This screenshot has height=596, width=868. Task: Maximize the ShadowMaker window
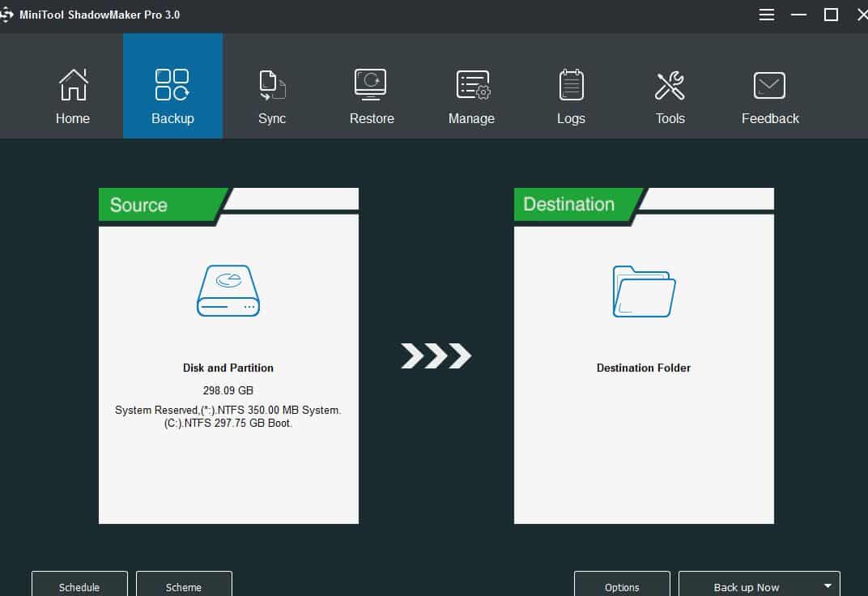pos(829,15)
